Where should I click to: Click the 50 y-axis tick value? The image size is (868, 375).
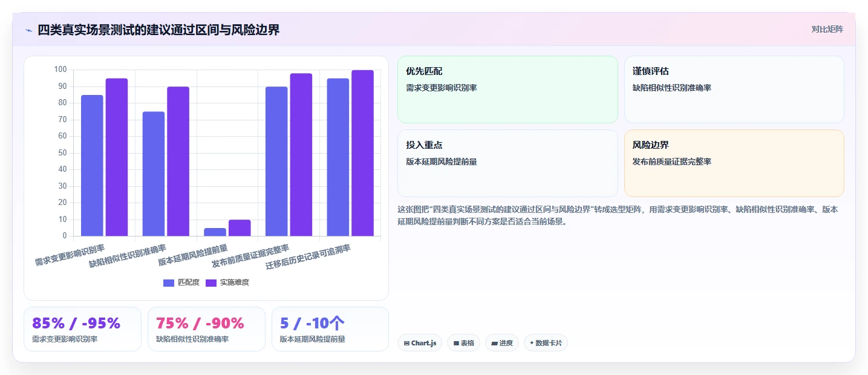[62, 152]
